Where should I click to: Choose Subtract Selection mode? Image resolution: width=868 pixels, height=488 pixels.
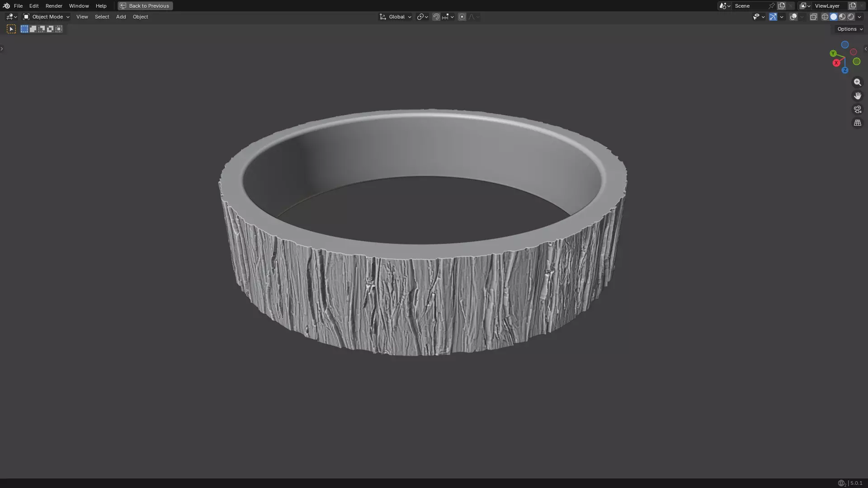tap(42, 29)
